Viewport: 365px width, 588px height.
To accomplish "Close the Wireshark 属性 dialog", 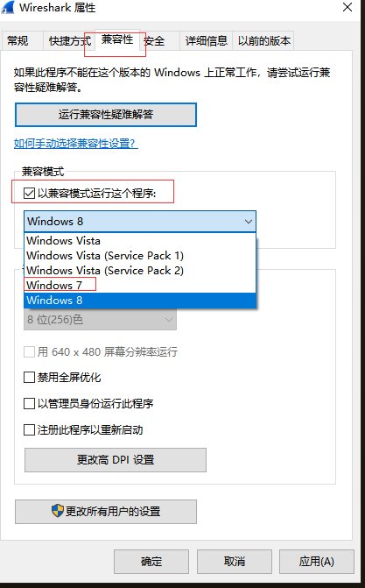I will point(347,7).
